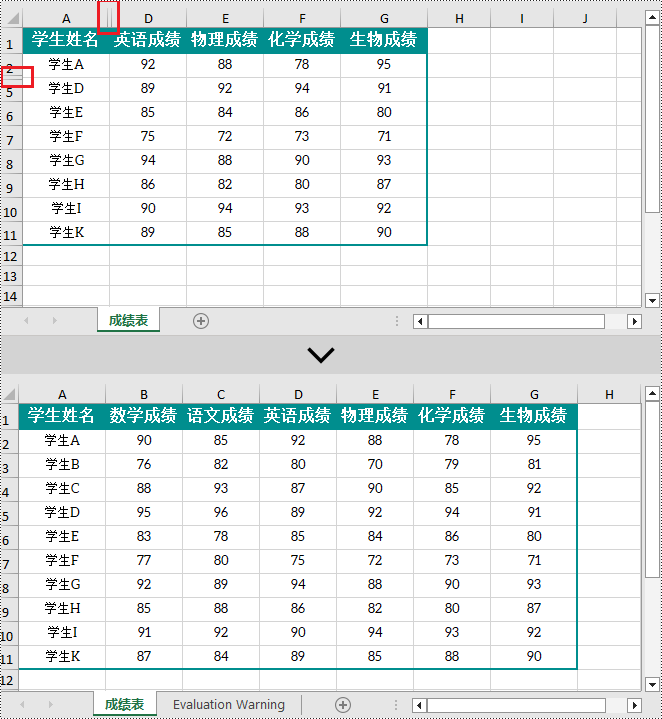Select 学生B's 数学成绩 cell with value 76

pyautogui.click(x=144, y=465)
